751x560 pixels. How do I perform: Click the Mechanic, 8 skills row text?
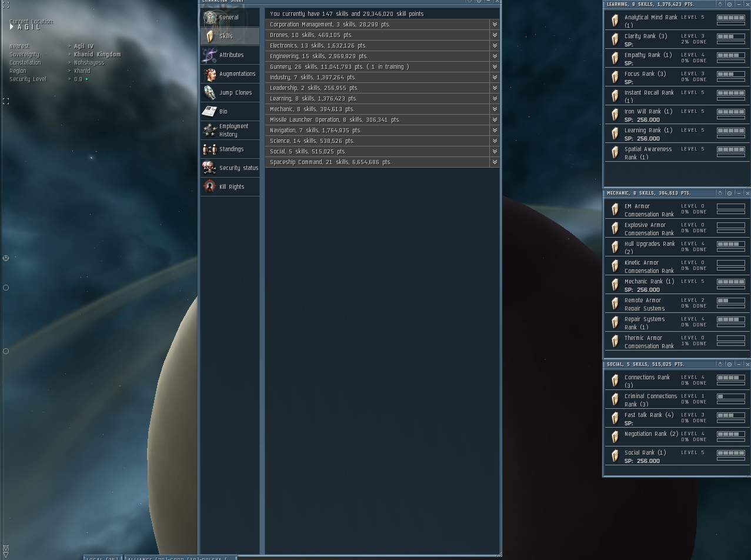[x=312, y=109]
